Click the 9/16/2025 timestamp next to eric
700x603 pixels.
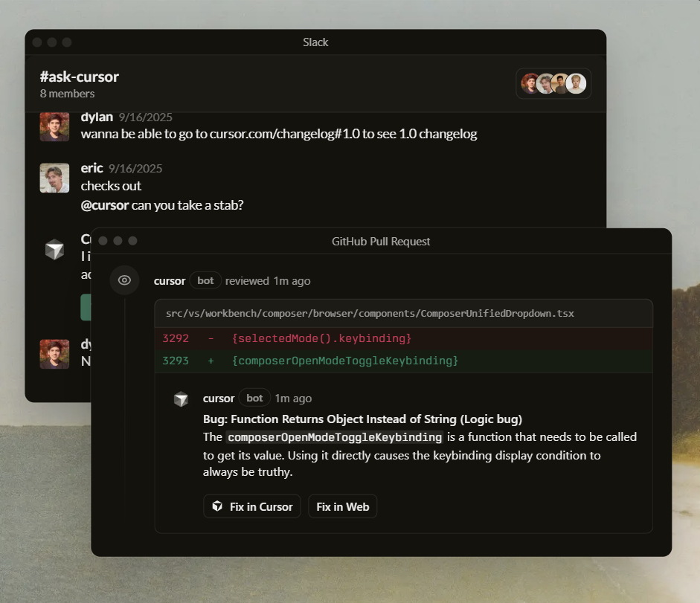point(135,169)
